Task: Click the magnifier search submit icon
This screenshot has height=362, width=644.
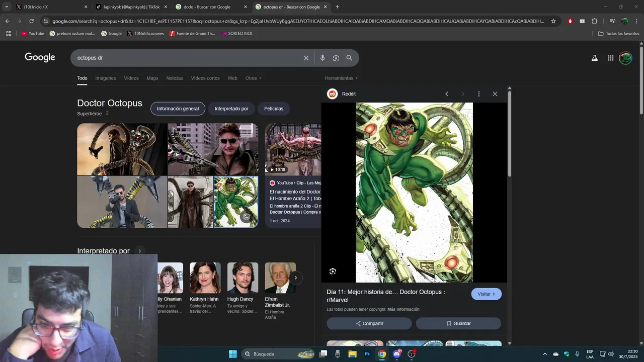Action: point(349,58)
